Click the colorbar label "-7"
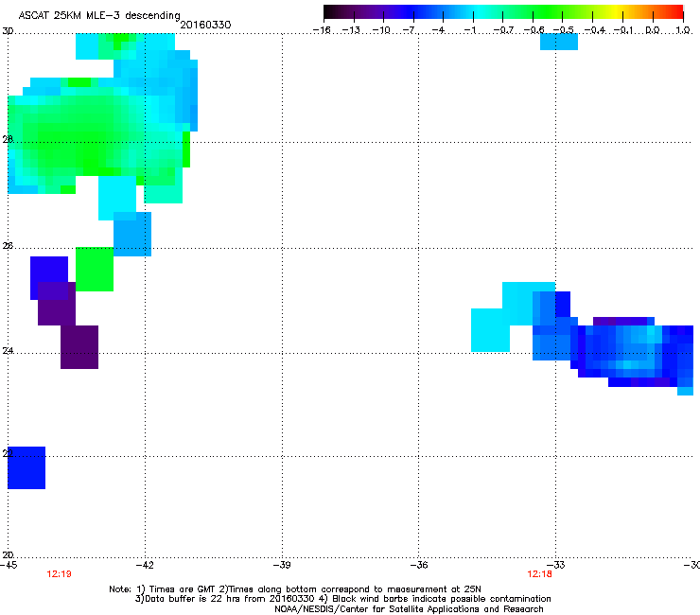This screenshot has width=700, height=615. click(411, 30)
